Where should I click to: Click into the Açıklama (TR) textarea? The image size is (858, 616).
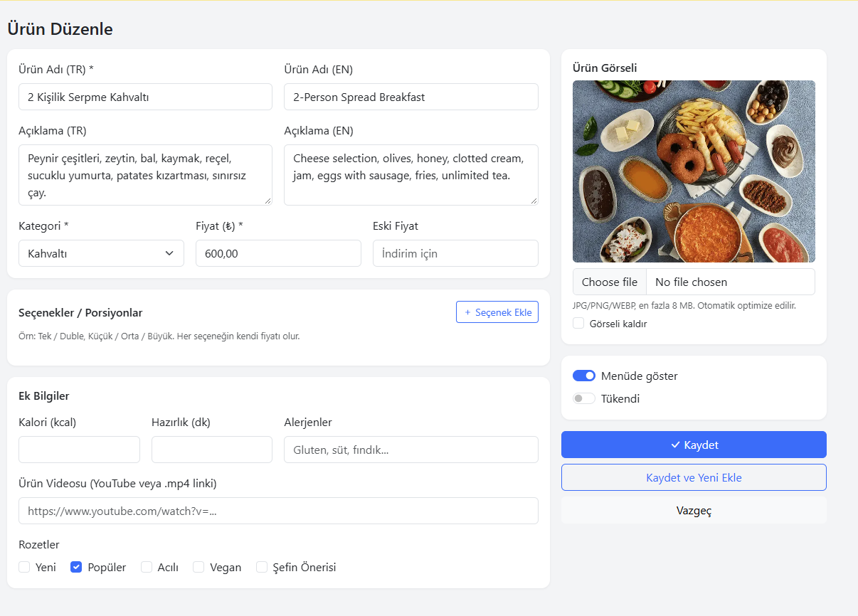coord(145,175)
